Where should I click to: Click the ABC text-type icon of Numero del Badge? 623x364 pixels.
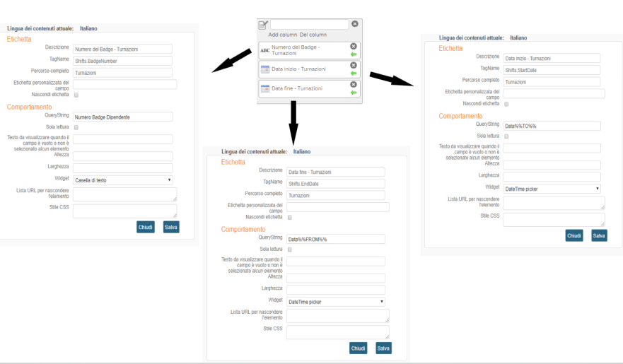[x=265, y=50]
